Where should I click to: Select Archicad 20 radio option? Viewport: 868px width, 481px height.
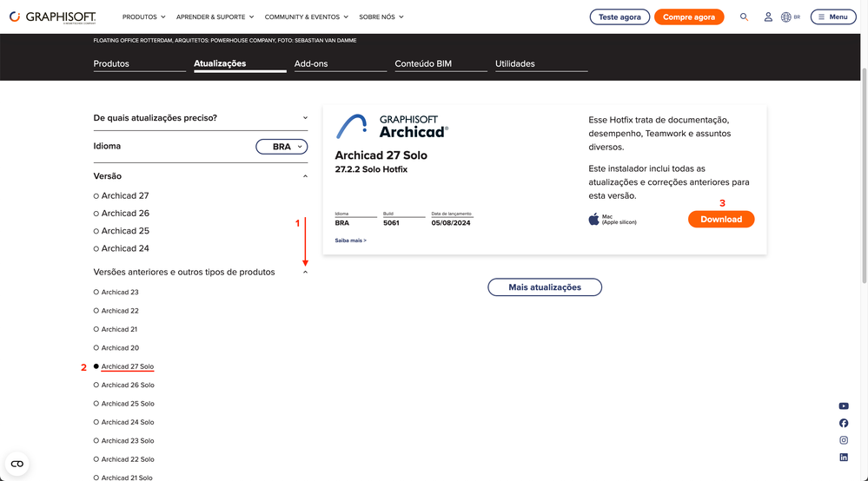(96, 348)
